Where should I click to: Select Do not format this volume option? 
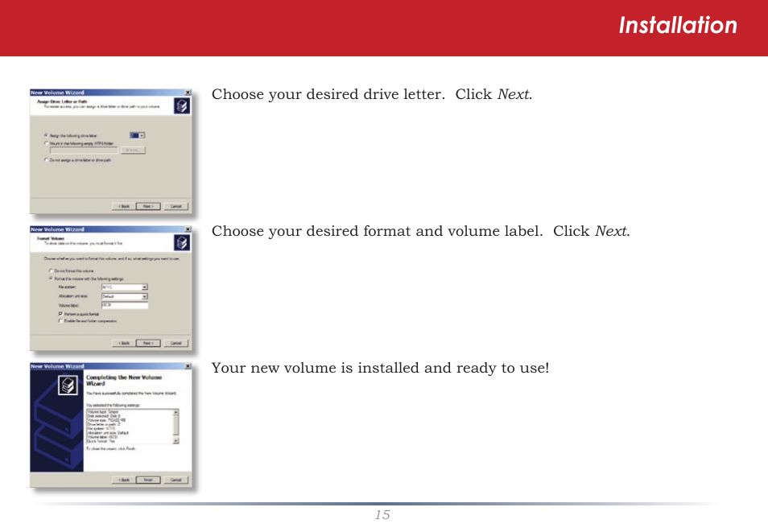pyautogui.click(x=51, y=270)
